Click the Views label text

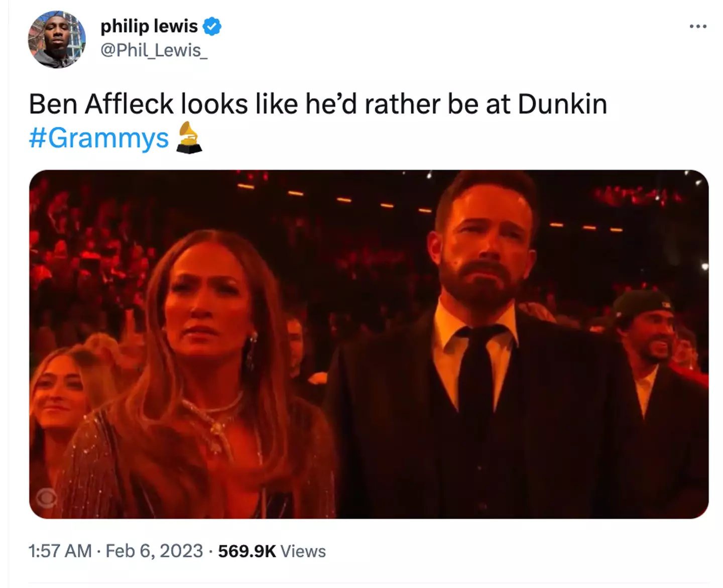pos(303,551)
